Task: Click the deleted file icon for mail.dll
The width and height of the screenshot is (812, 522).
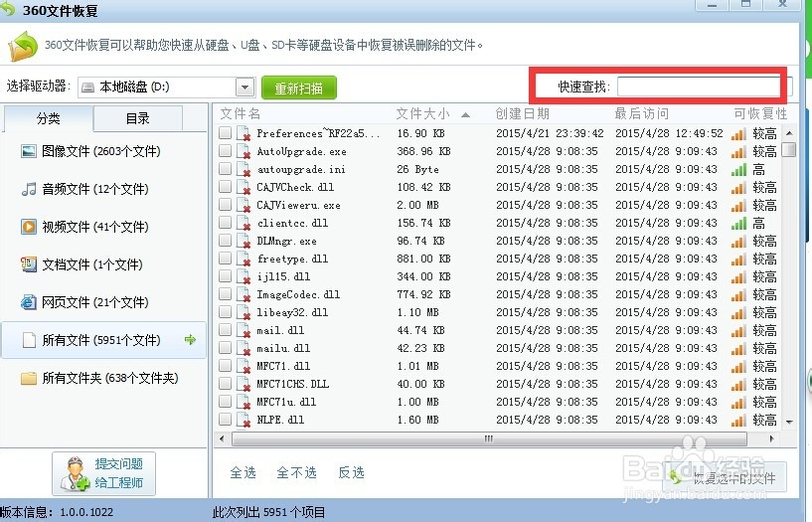Action: [243, 330]
